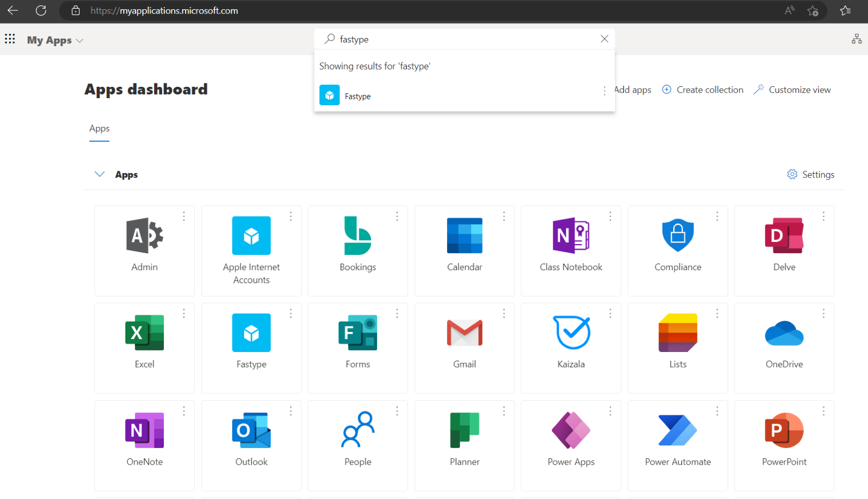Open the Calendar app tile
The height and width of the screenshot is (499, 868).
(464, 251)
